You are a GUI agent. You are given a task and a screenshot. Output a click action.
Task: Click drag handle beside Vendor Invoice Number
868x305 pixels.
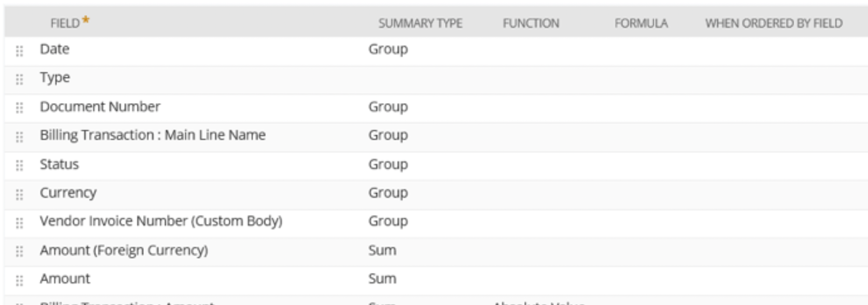(19, 223)
